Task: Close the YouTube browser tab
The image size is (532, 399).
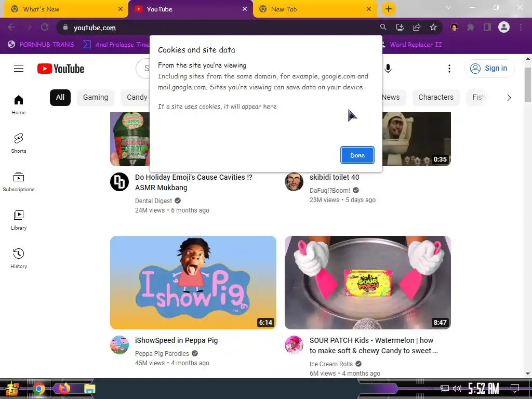Action: [245, 9]
